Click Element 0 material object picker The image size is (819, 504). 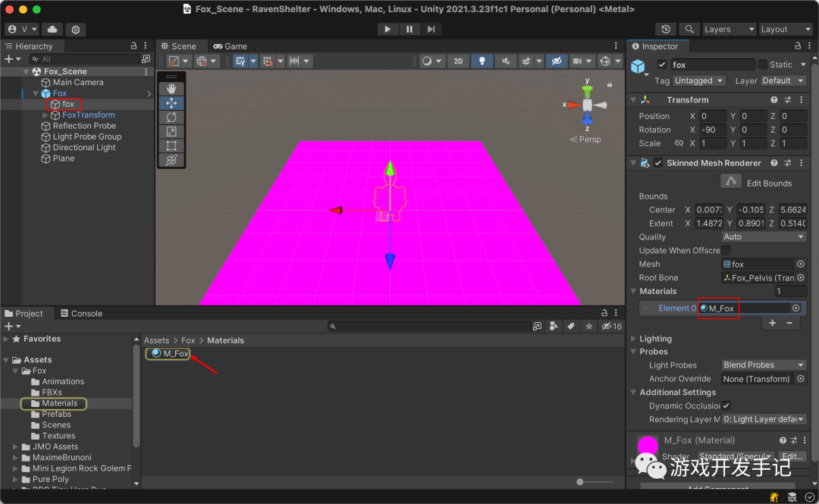(795, 308)
